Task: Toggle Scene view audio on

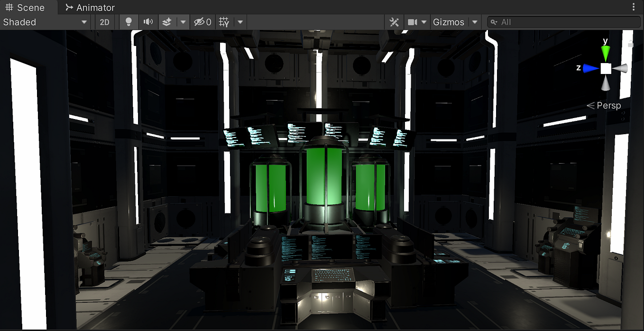Action: [x=147, y=22]
